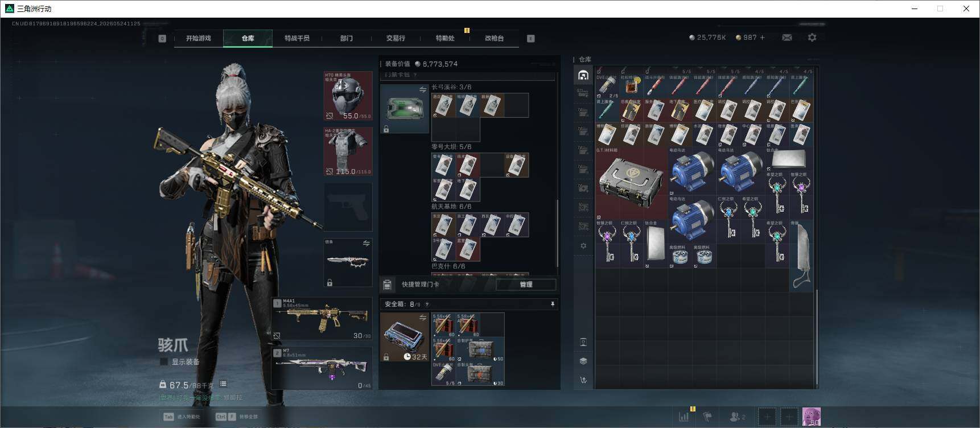
Task: Open warehouse sidebar settings gear
Action: pos(583,246)
